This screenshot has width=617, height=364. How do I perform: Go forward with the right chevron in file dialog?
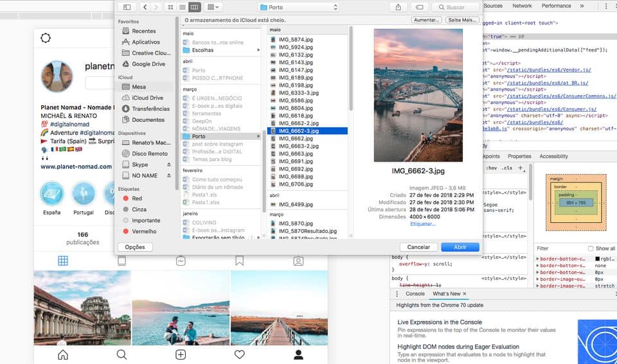click(x=156, y=7)
